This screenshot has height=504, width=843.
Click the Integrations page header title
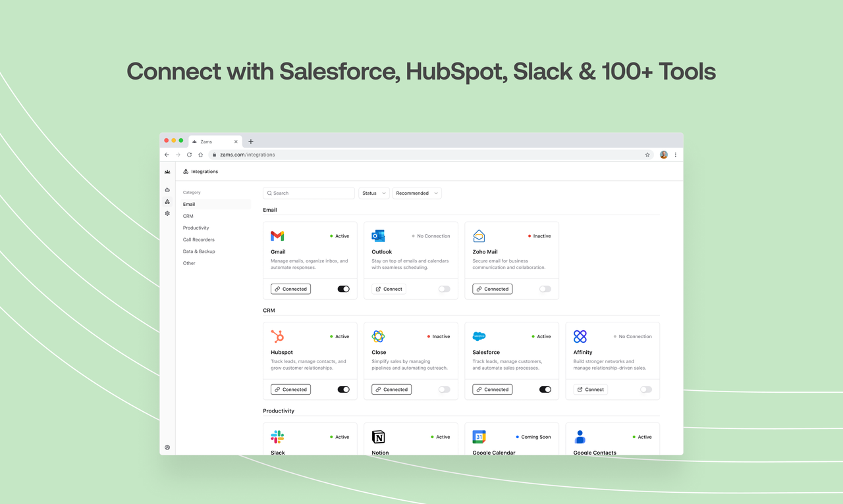204,172
